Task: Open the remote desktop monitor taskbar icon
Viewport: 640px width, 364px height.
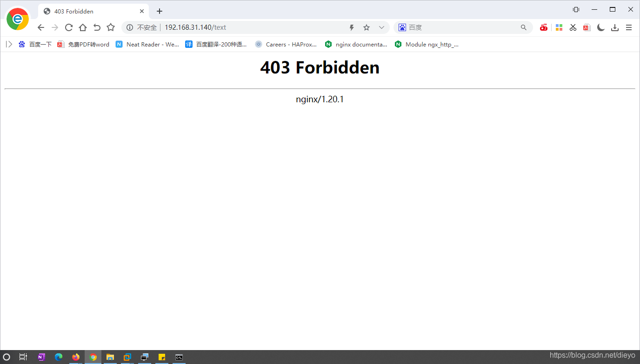Action: (x=145, y=357)
